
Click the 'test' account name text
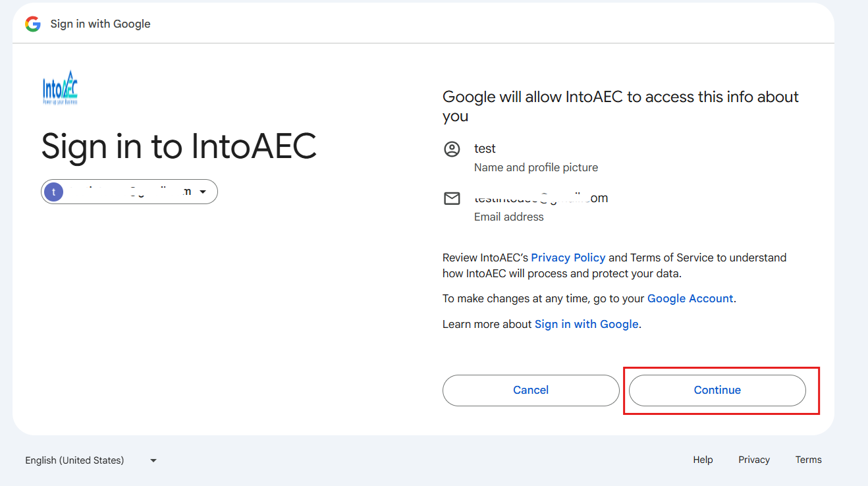point(485,149)
